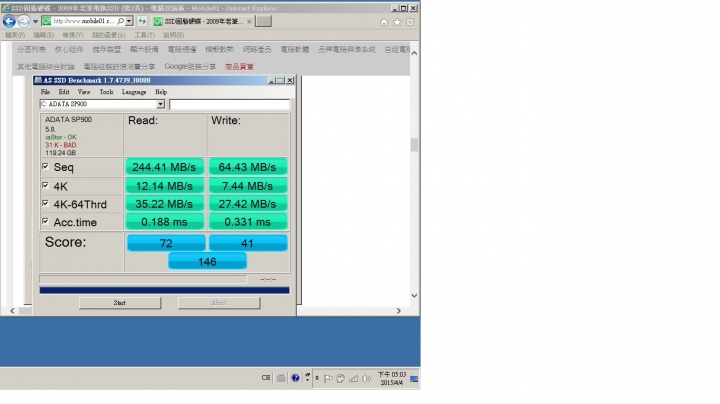This screenshot has height=404, width=720.
Task: Click the read access time 0.188 ms
Action: tap(164, 222)
